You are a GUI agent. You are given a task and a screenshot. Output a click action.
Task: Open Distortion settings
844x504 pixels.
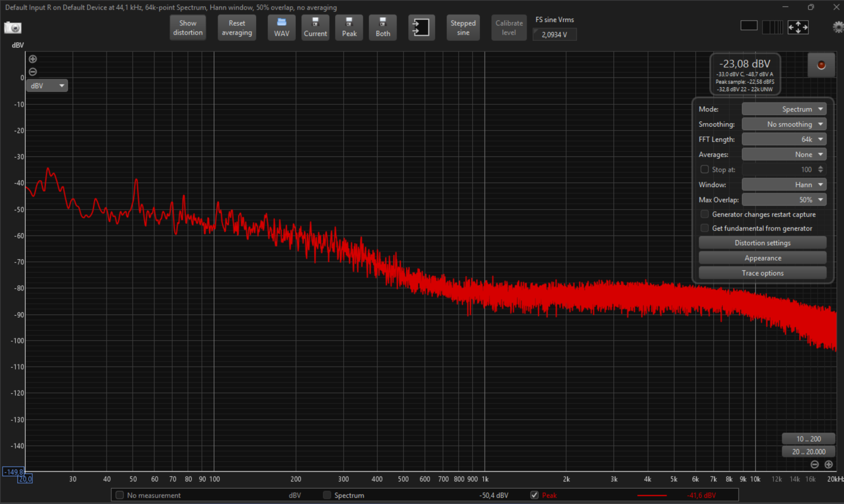pyautogui.click(x=762, y=243)
